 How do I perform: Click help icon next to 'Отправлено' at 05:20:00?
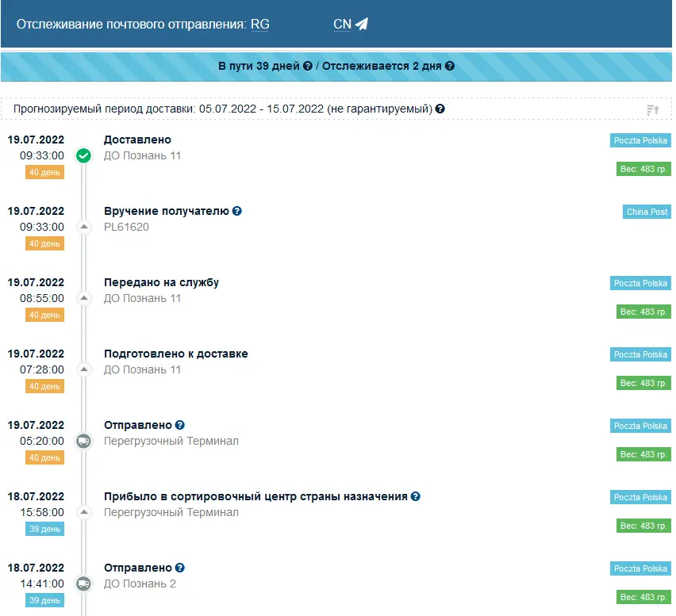coord(180,425)
